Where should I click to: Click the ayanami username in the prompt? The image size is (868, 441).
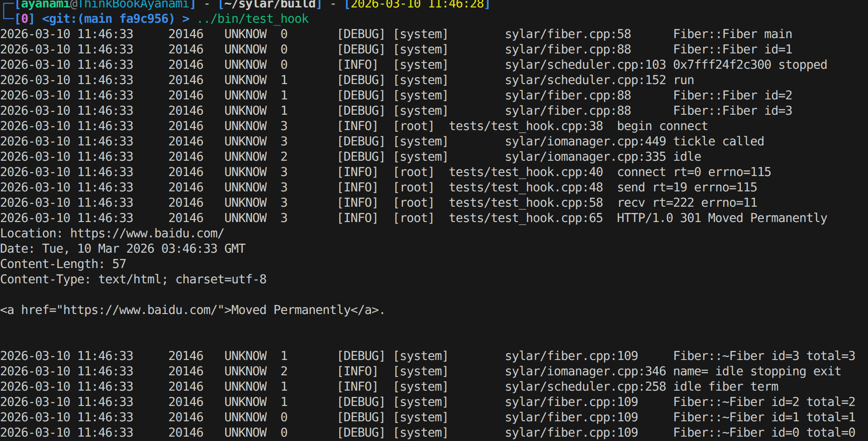coord(45,4)
